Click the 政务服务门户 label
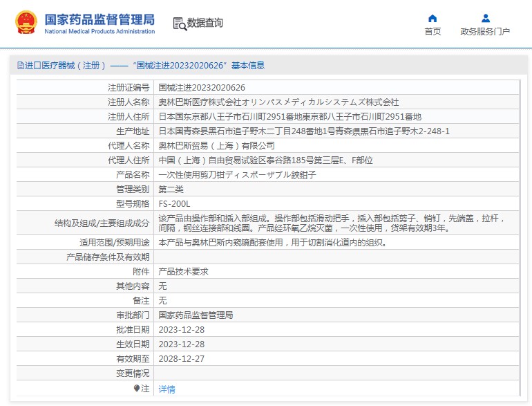This screenshot has height=406, width=532. pos(485,32)
